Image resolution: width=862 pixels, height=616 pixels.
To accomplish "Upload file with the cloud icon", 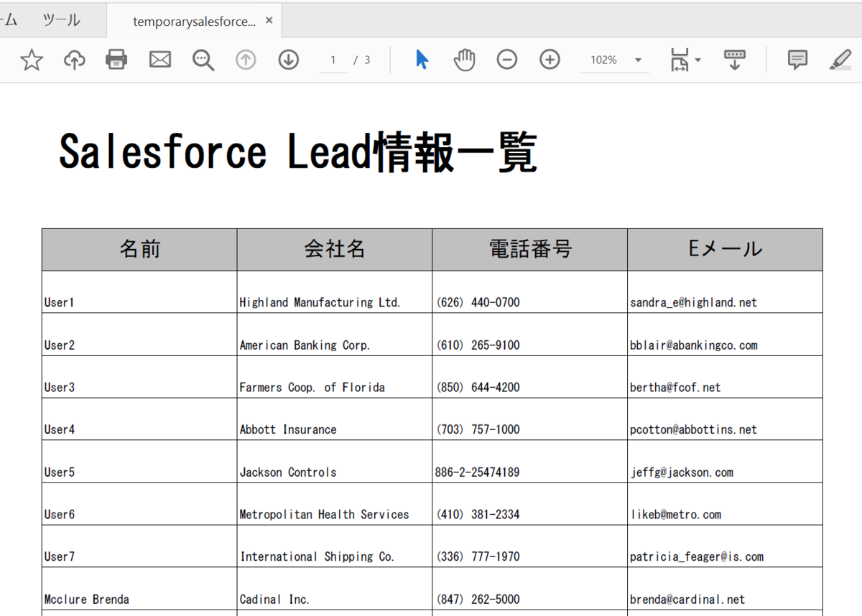I will [x=74, y=60].
